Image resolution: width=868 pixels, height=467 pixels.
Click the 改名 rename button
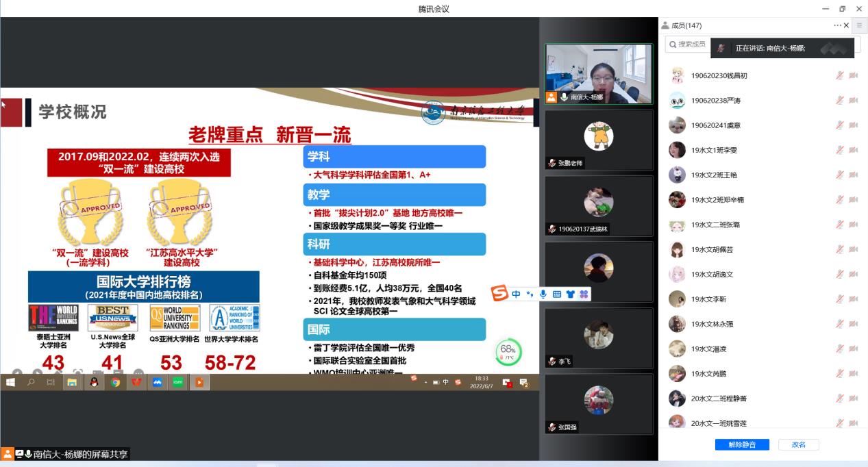coord(798,444)
